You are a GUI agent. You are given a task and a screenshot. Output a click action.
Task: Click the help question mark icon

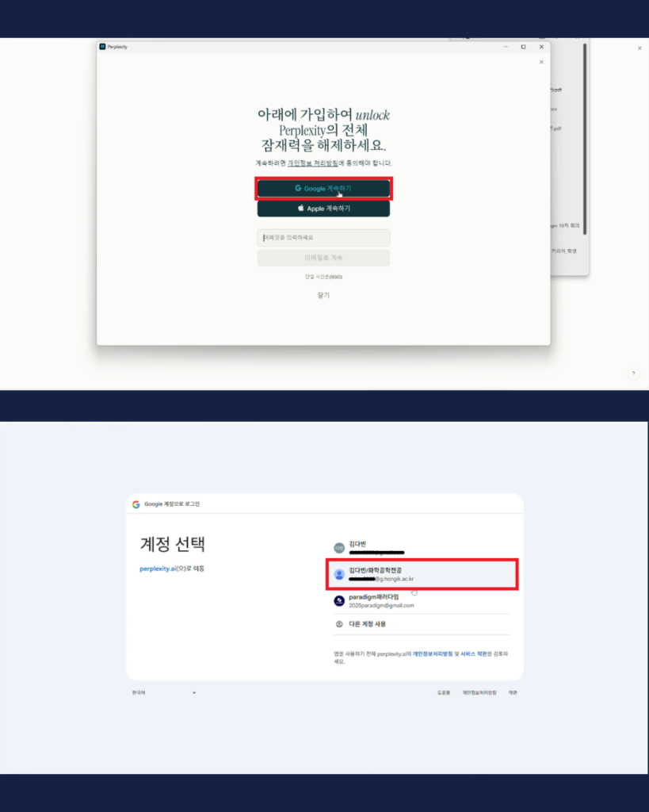coord(633,373)
